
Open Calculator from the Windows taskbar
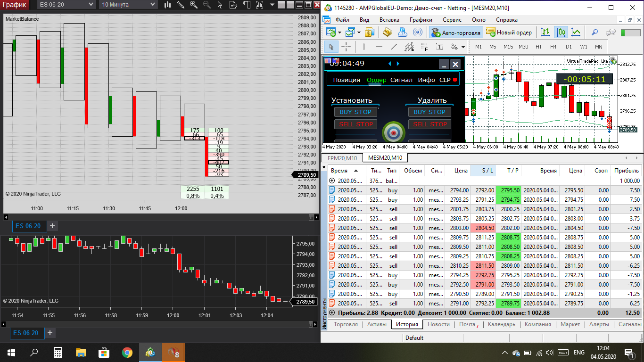pyautogui.click(x=58, y=352)
